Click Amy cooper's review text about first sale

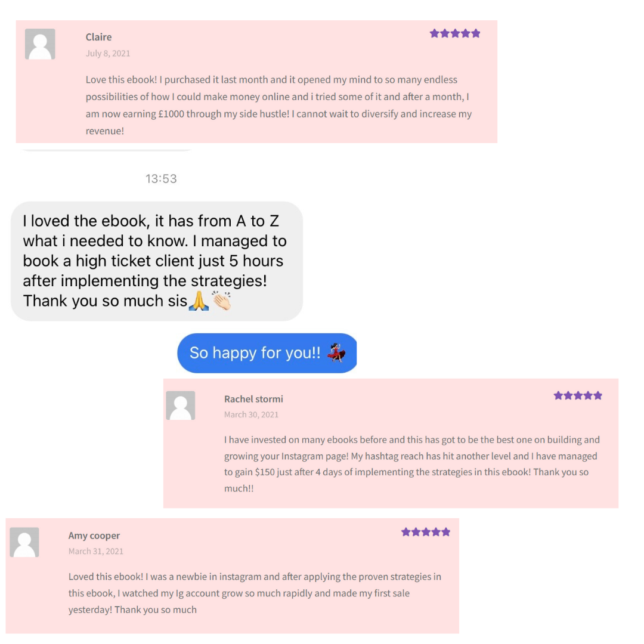click(x=255, y=593)
